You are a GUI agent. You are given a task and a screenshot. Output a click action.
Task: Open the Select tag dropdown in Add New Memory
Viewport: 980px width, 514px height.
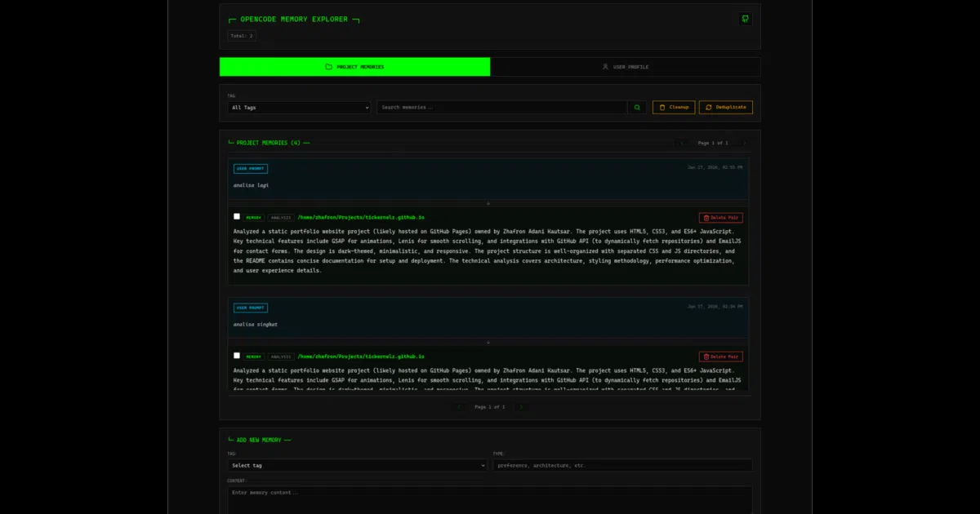[x=357, y=465]
